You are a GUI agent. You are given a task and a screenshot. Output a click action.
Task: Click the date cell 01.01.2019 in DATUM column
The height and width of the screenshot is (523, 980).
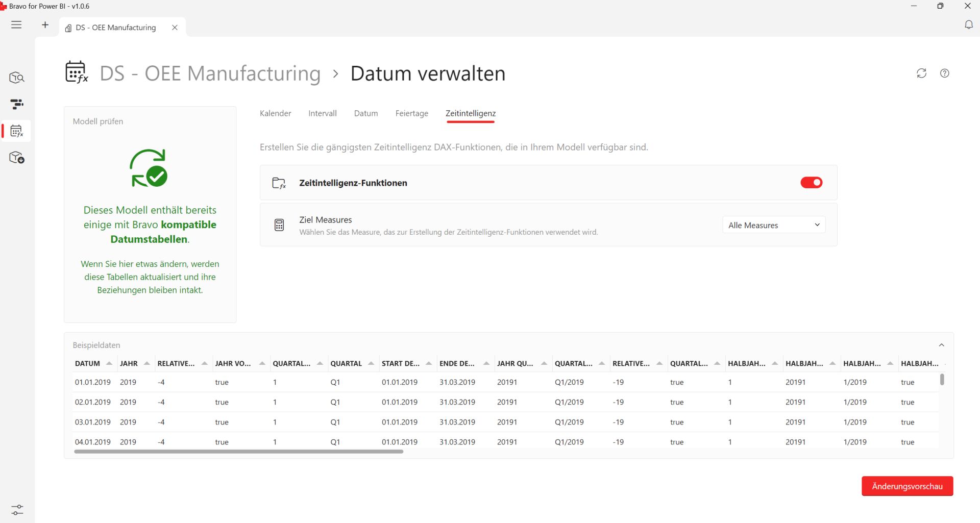pos(93,382)
